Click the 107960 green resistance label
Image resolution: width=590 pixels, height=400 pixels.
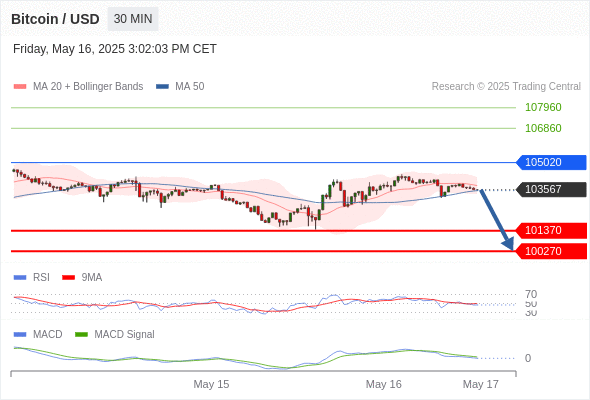coord(543,107)
